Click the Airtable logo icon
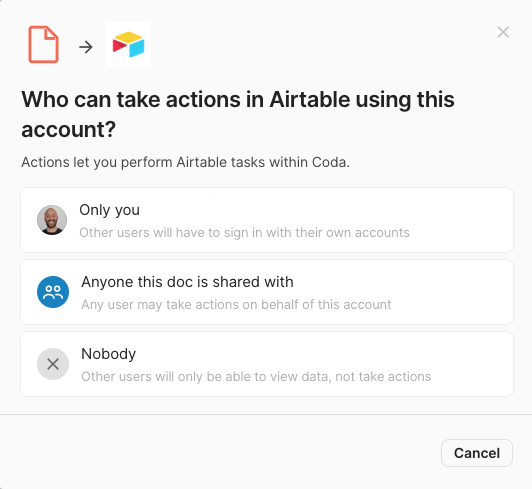 point(129,44)
